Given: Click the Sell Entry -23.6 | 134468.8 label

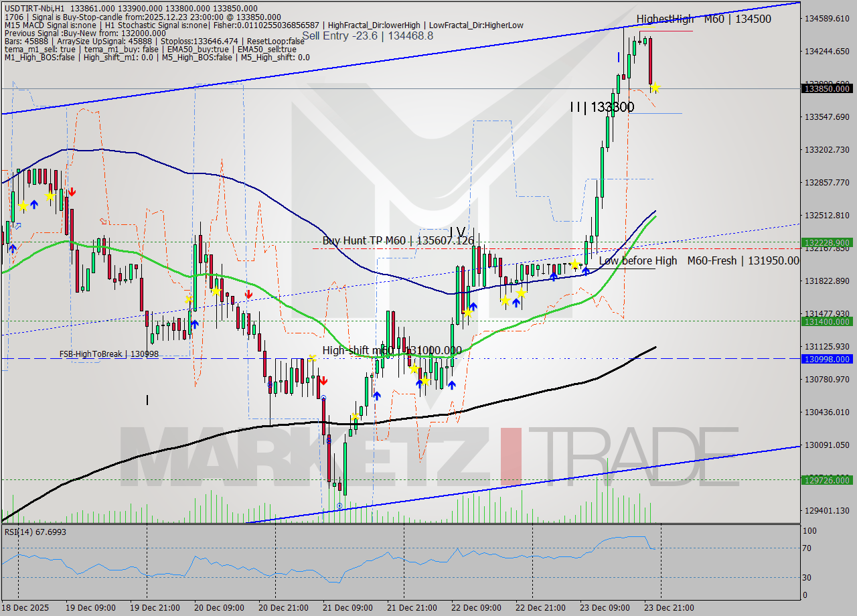Looking at the screenshot, I should pos(368,35).
